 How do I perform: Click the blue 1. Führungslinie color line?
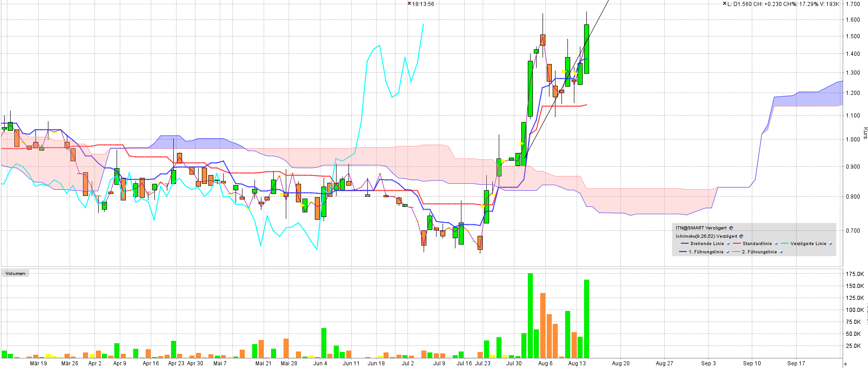click(x=683, y=252)
